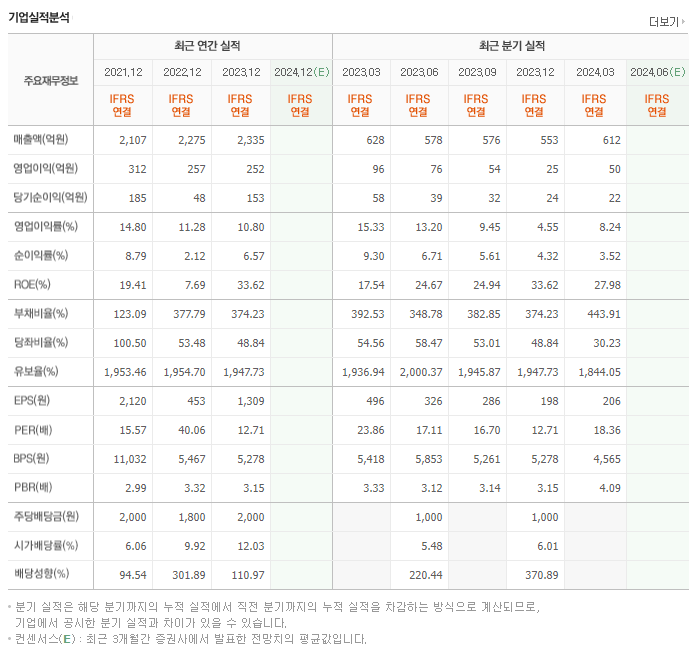Image resolution: width=694 pixels, height=648 pixels.
Task: Select the 2,275 revenue value
Action: [192, 140]
